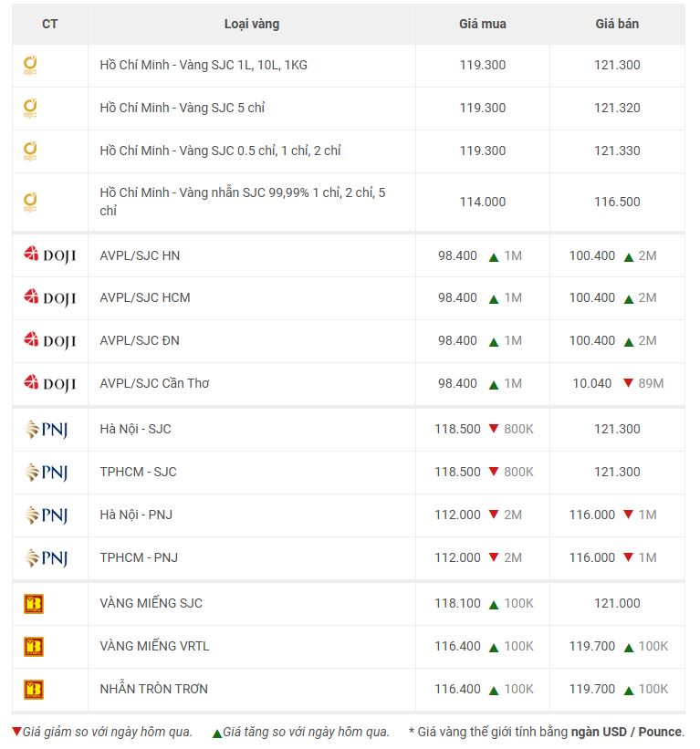
Task: Click red down arrow beside TPHCM - PNJ sell price
Action: click(x=628, y=557)
